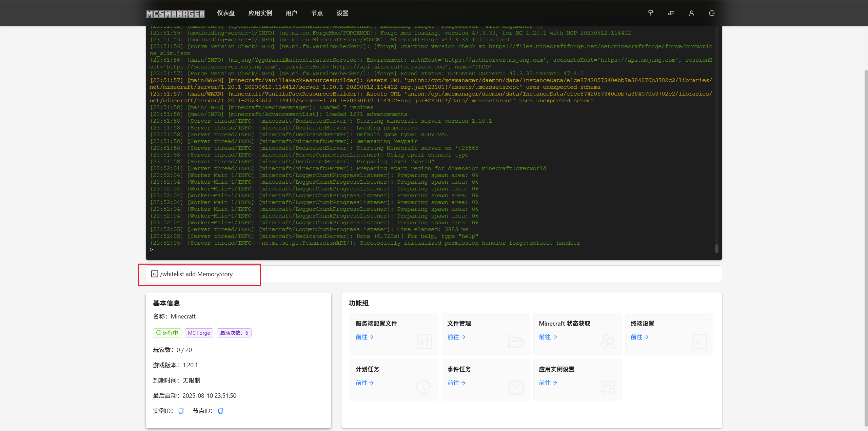This screenshot has width=868, height=431.
Task: Click the logout icon in header
Action: pos(712,13)
